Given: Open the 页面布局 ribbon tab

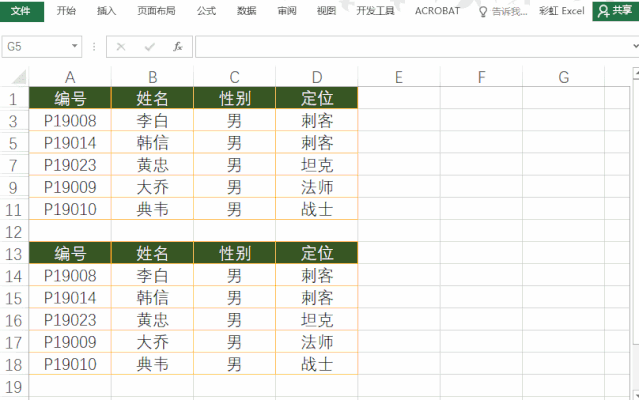Looking at the screenshot, I should point(156,11).
